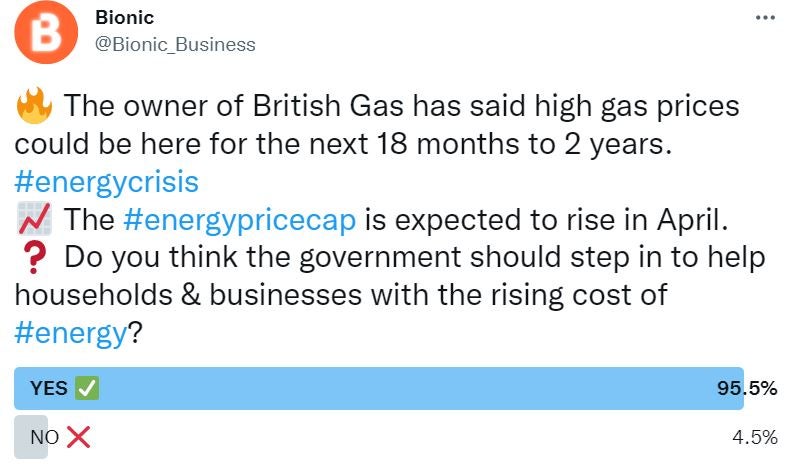Open the #energycrisis hashtag
The height and width of the screenshot is (468, 795).
point(106,182)
